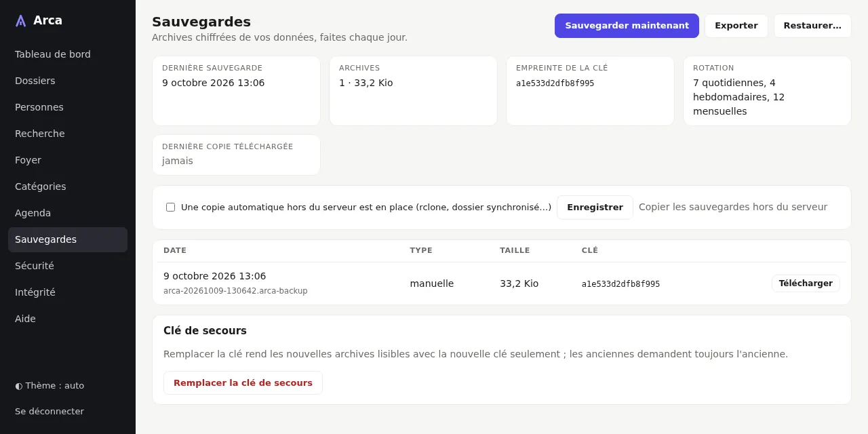
Task: Click the rotation policy text
Action: (x=739, y=97)
